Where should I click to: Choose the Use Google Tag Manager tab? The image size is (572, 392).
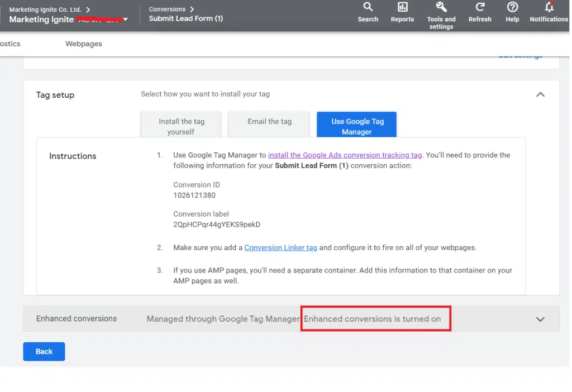point(356,126)
